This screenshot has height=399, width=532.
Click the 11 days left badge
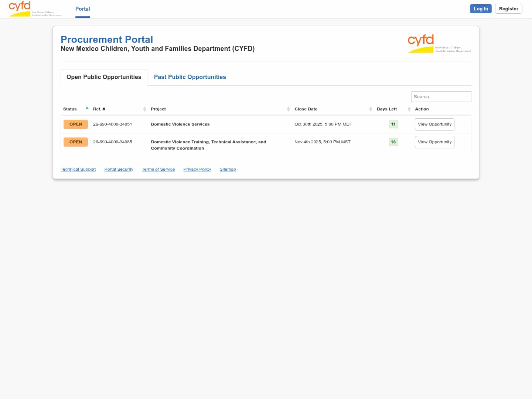tap(393, 124)
